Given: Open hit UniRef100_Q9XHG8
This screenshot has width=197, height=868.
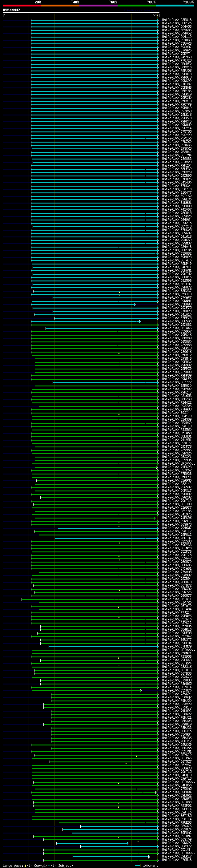Looking at the screenshot, I should [x=177, y=40].
